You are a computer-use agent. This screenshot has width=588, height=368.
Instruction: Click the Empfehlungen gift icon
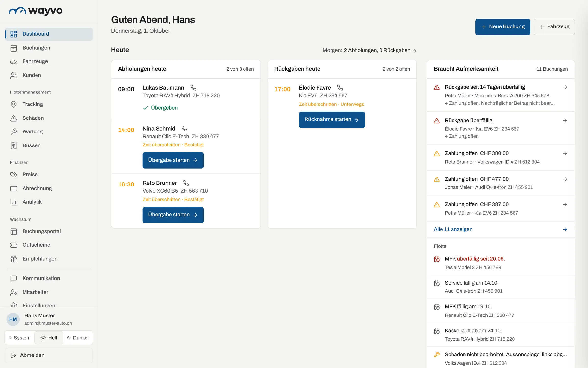click(14, 259)
